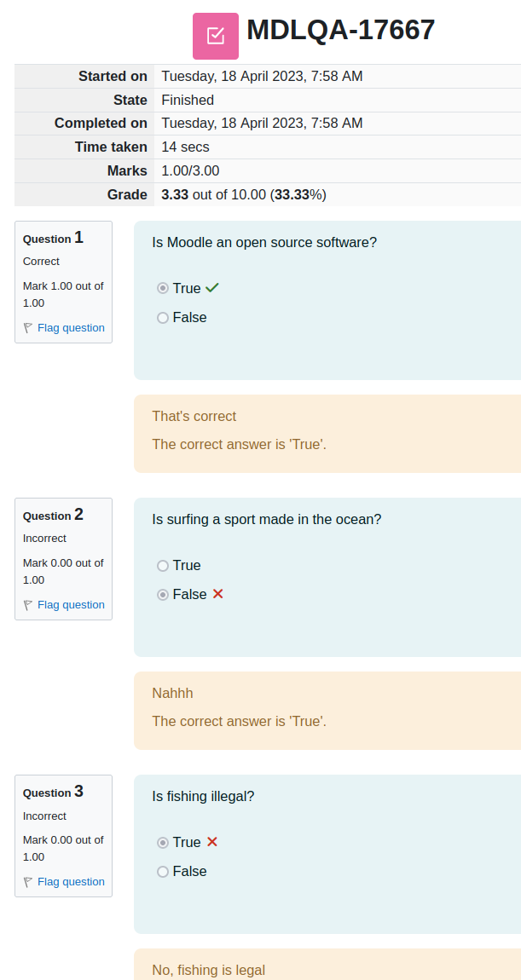Viewport: 521px width, 980px height.
Task: Click the flag icon for Question 3
Action: pyautogui.click(x=27, y=881)
